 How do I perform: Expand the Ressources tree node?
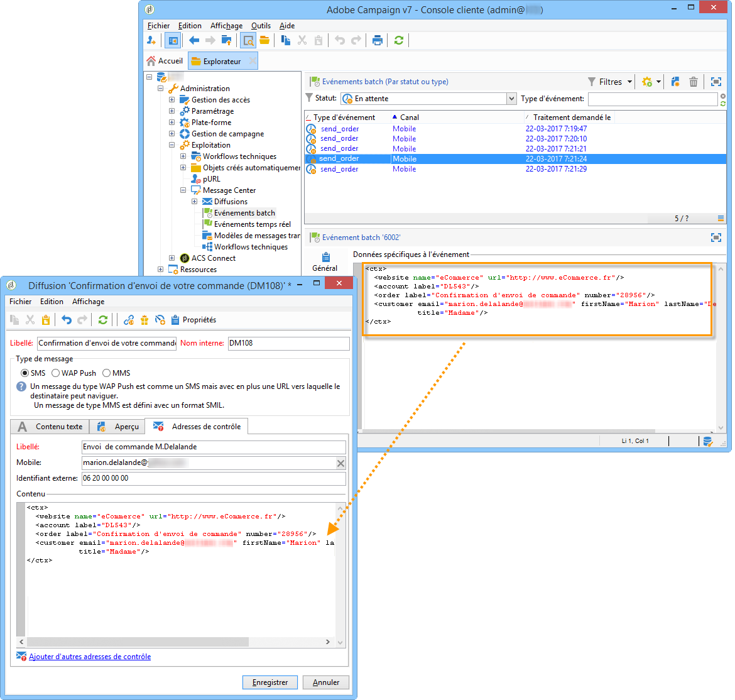pos(160,269)
